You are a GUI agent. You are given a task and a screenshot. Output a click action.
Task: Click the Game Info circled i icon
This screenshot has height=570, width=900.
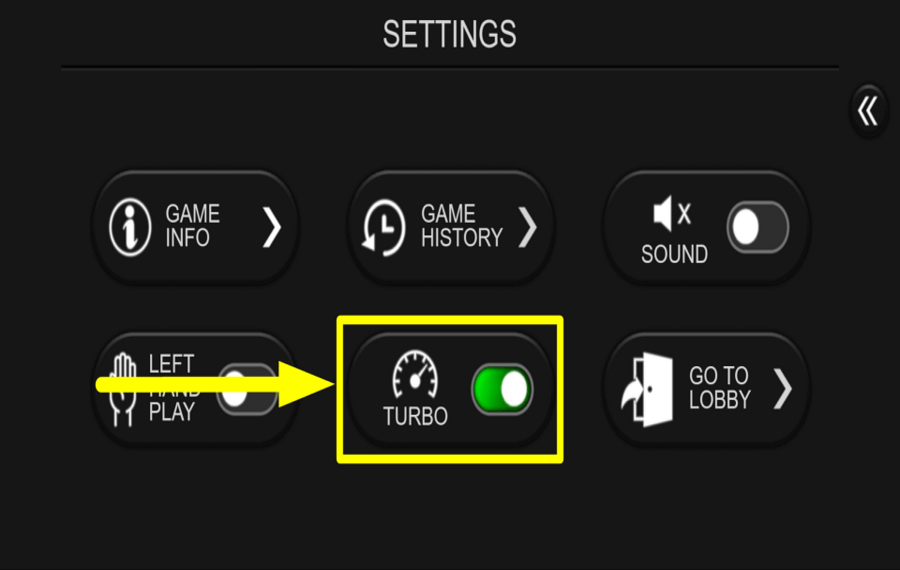tap(130, 227)
